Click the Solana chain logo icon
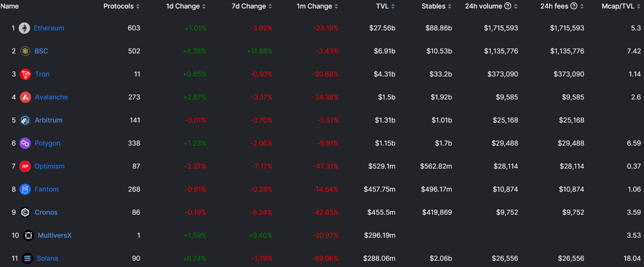Screen dimensions: 644x267 point(27,258)
